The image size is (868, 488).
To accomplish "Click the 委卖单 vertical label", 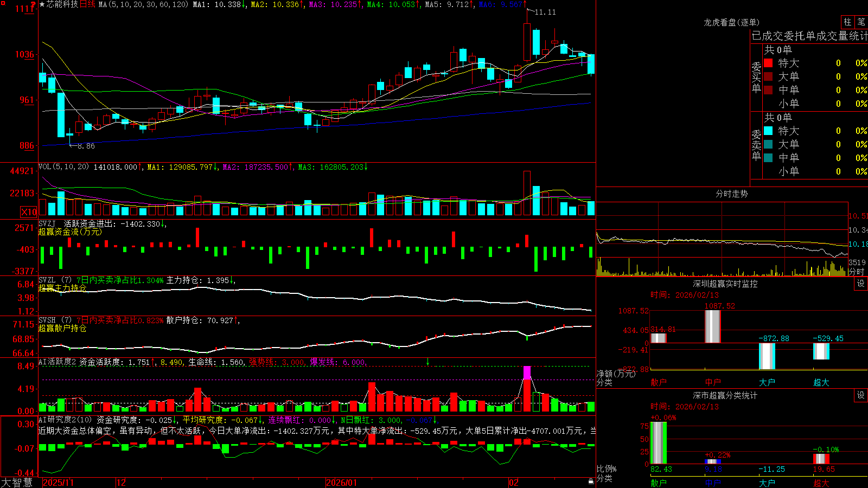I will (756, 145).
